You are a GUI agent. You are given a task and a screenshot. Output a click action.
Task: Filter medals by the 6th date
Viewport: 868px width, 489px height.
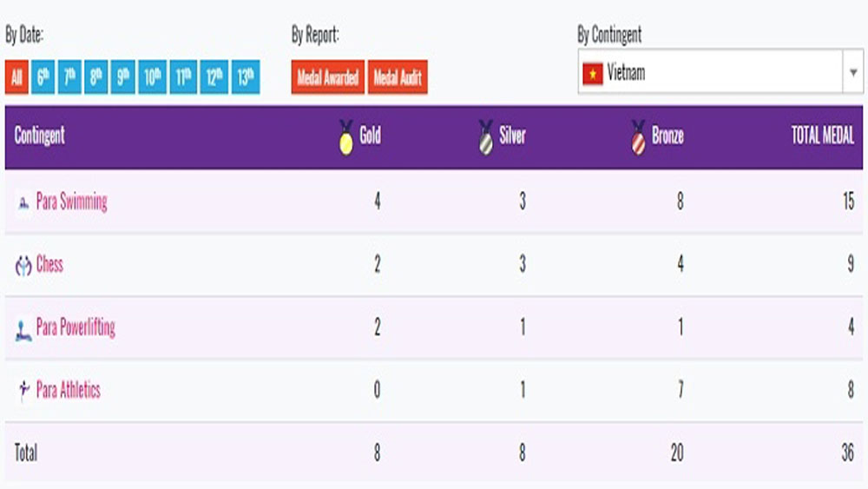pos(43,77)
